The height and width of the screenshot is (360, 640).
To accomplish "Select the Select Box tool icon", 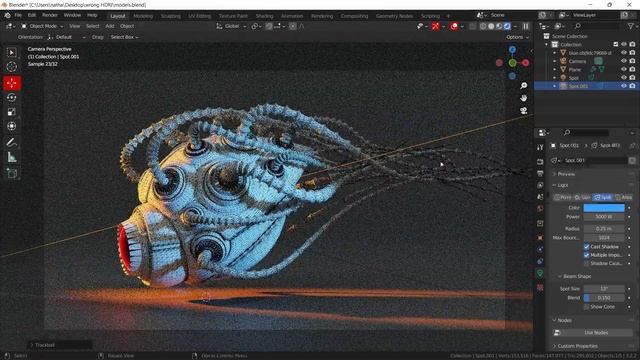I will (x=11, y=53).
